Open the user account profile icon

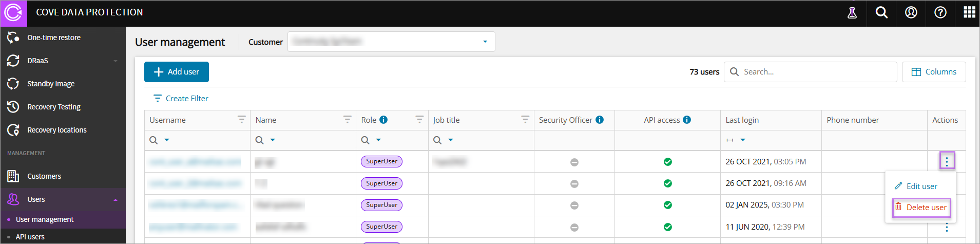click(x=911, y=13)
